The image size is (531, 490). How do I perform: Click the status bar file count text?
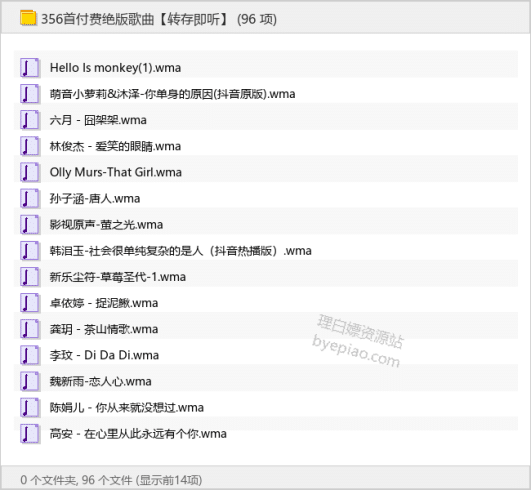[x=111, y=480]
